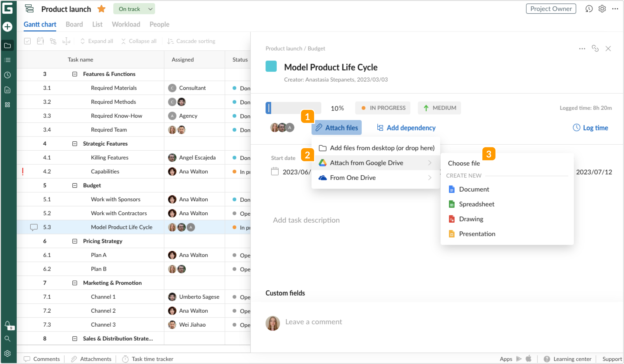Toggle the IN PROGRESS status badge
The width and height of the screenshot is (624, 364).
tap(384, 108)
